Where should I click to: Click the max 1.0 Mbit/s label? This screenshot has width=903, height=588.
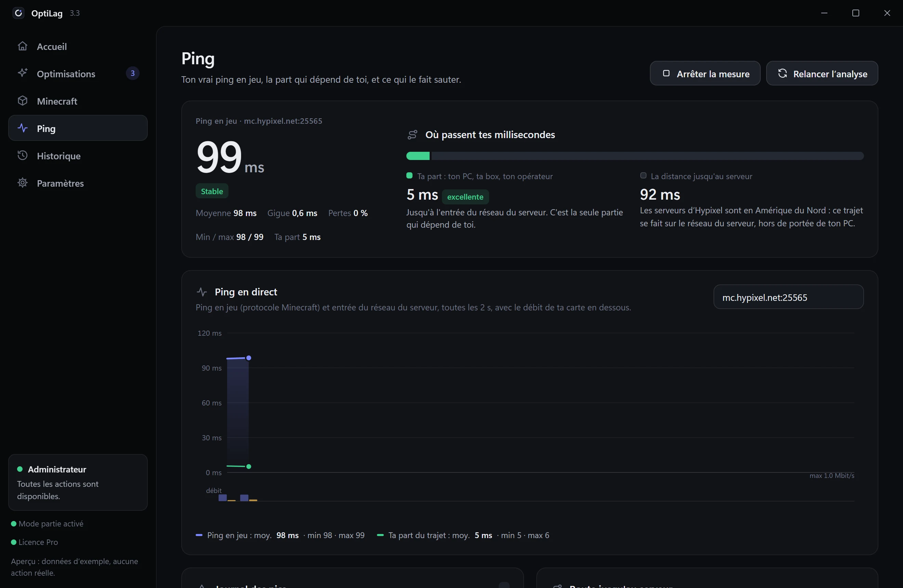pyautogui.click(x=832, y=476)
